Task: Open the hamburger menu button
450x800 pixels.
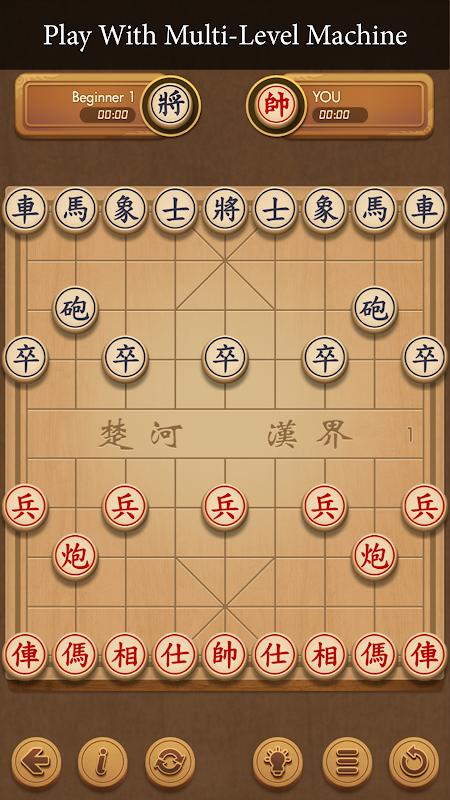Action: (x=347, y=763)
